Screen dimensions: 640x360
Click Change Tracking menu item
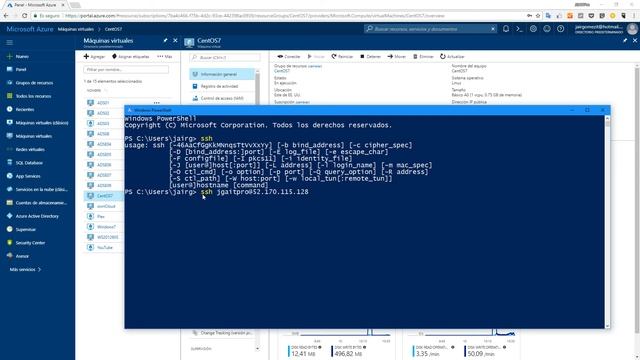click(x=222, y=333)
